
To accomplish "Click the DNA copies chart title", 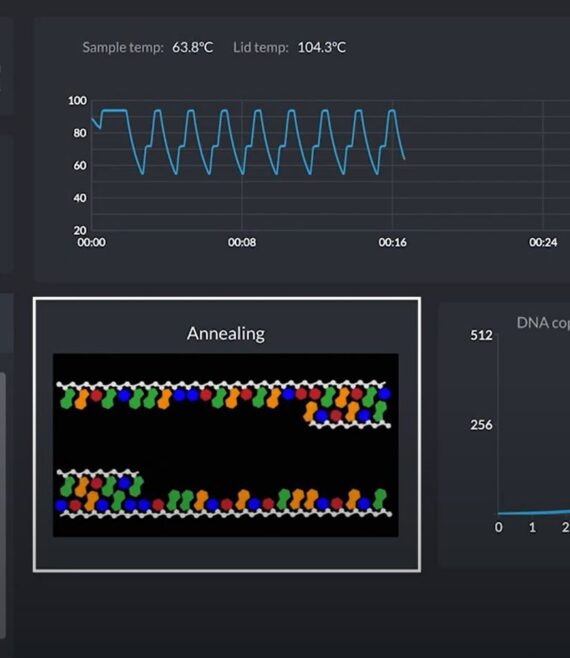I will pos(543,323).
